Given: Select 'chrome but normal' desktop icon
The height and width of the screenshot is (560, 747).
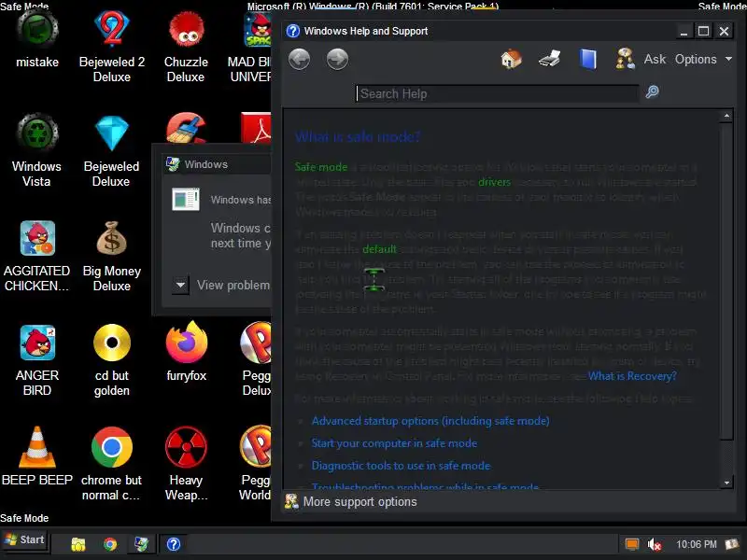Looking at the screenshot, I should click(111, 464).
